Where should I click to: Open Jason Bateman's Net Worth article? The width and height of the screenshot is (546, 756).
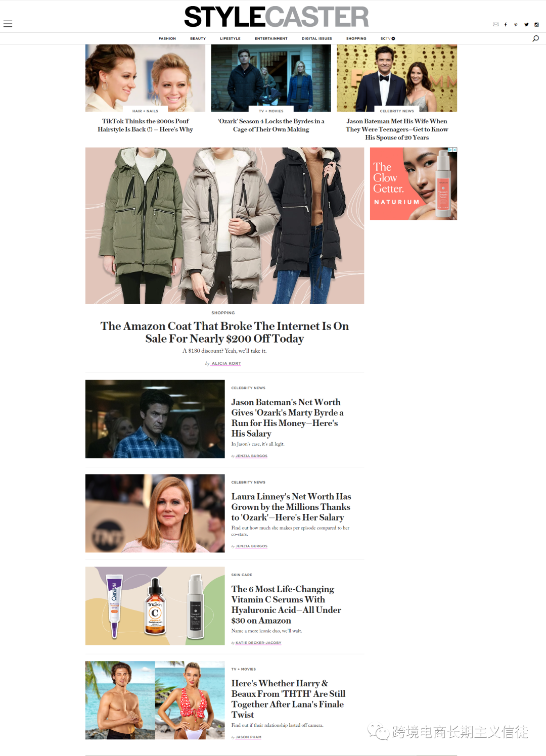(x=287, y=417)
